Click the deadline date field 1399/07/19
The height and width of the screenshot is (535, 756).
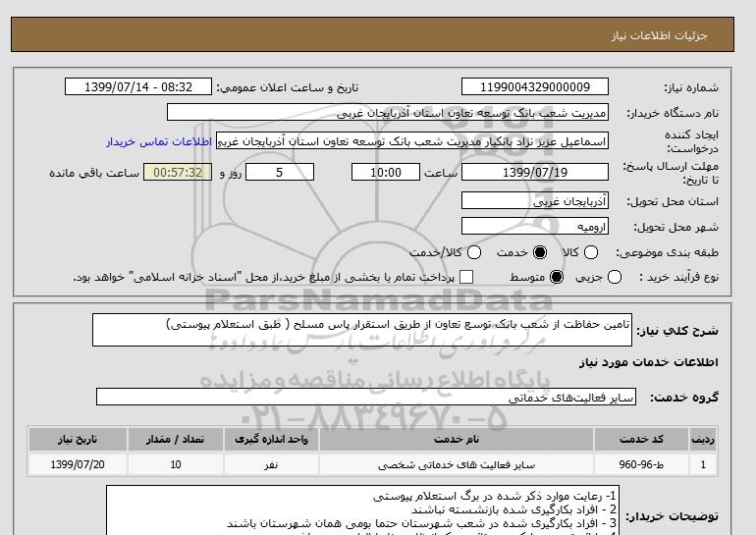[535, 172]
